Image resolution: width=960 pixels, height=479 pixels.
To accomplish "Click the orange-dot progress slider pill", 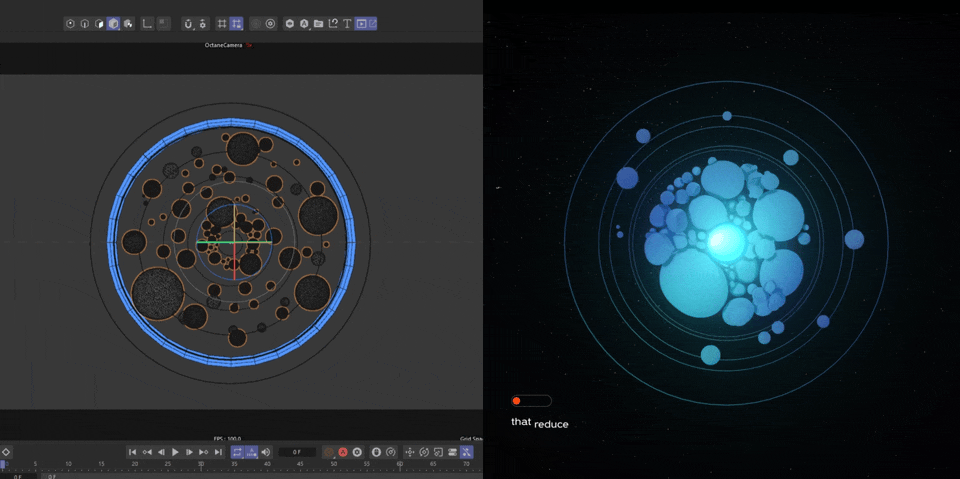I will click(530, 401).
